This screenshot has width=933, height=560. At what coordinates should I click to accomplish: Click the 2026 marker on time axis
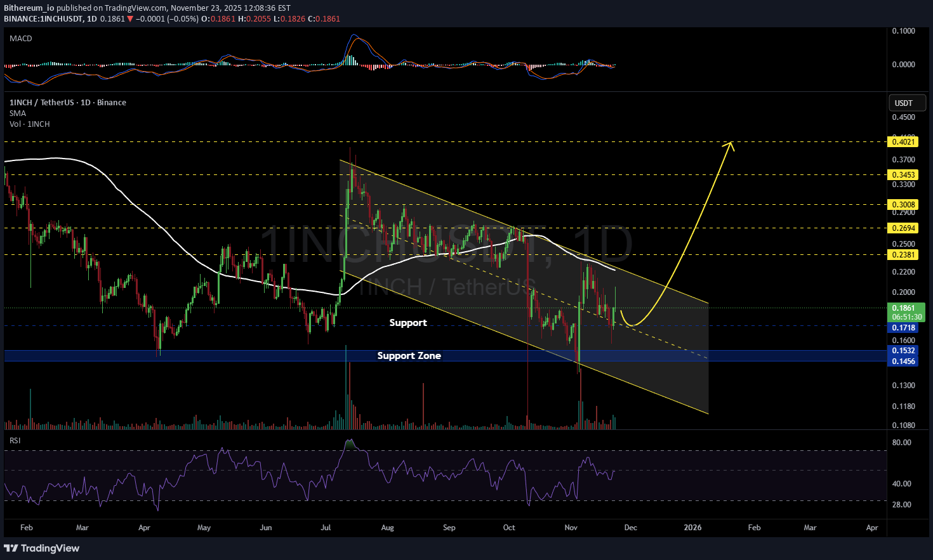pos(692,528)
